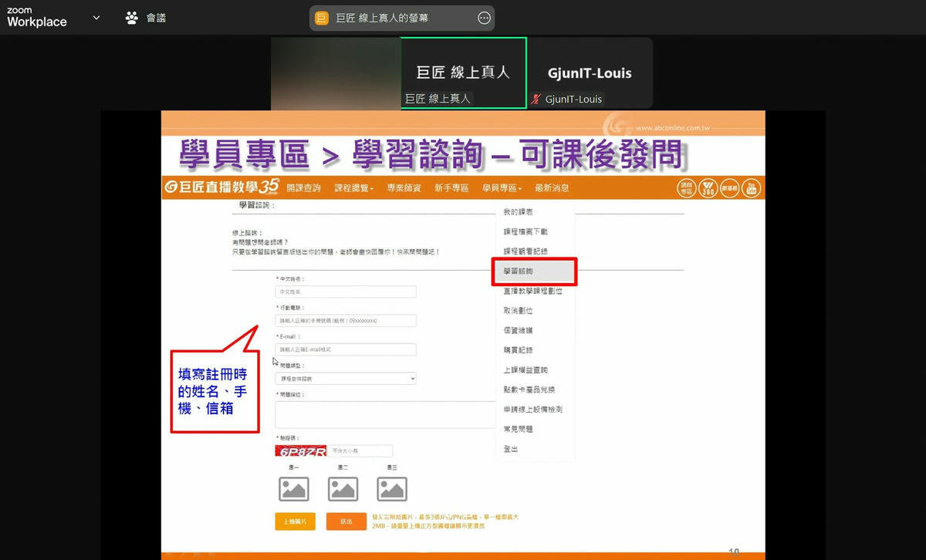Click the 6P8ZR captcha image
The height and width of the screenshot is (560, 926).
(x=300, y=451)
